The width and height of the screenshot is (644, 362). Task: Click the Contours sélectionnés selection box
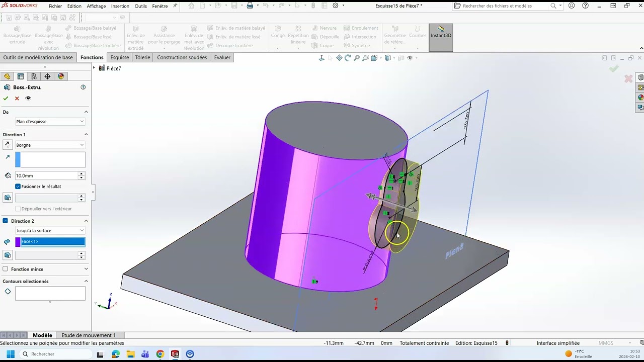pyautogui.click(x=50, y=293)
